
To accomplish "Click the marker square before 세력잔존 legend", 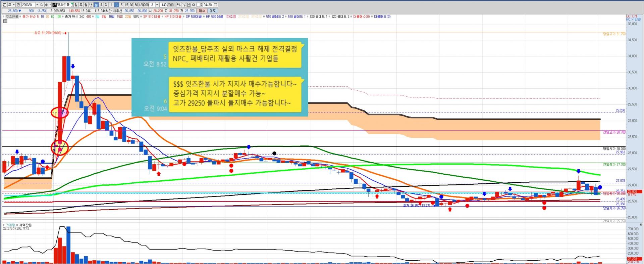I will pos(17,225).
